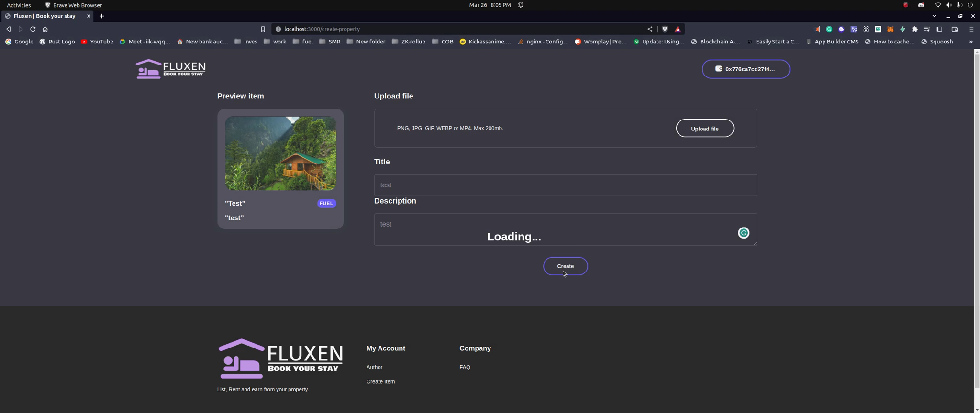The width and height of the screenshot is (980, 413).
Task: Open the MetaMask fox extension
Action: [890, 29]
